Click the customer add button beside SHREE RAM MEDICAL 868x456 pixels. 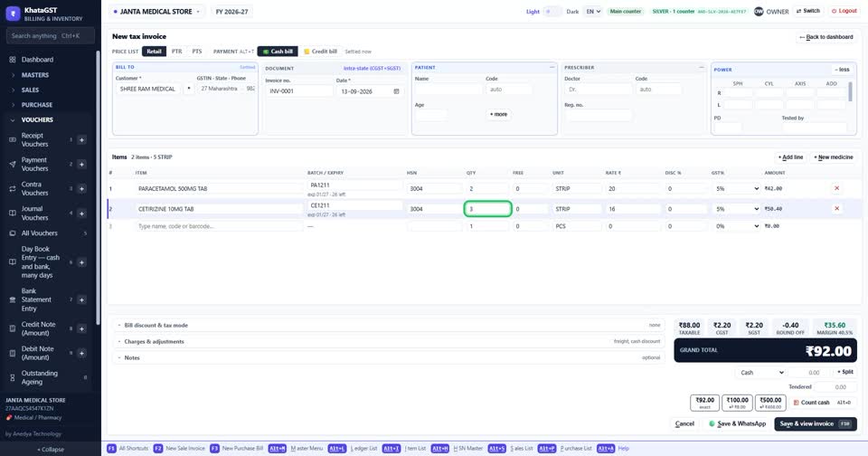(189, 89)
